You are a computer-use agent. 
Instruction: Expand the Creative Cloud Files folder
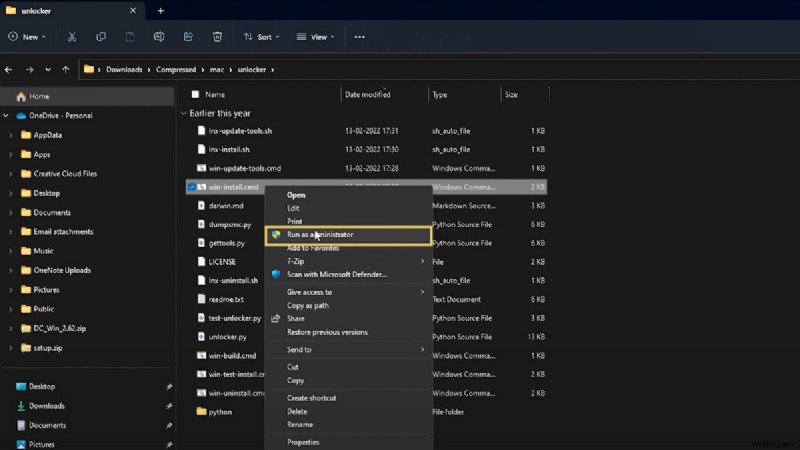click(11, 174)
